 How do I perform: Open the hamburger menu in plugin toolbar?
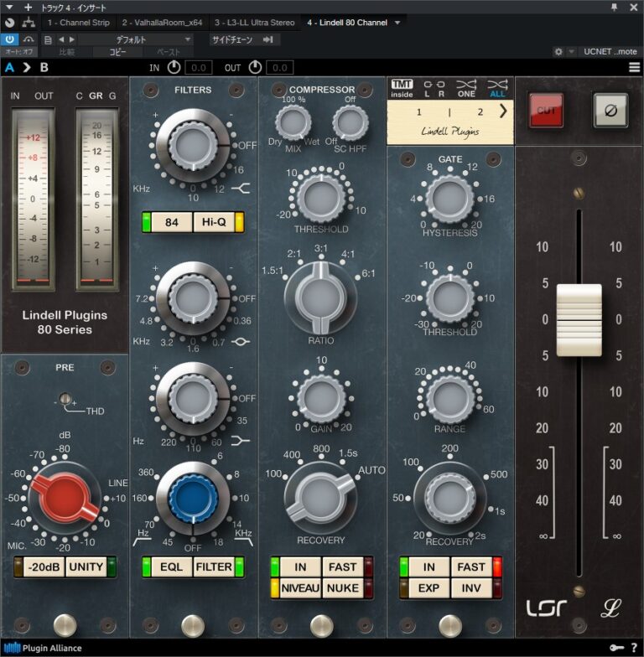tap(635, 67)
